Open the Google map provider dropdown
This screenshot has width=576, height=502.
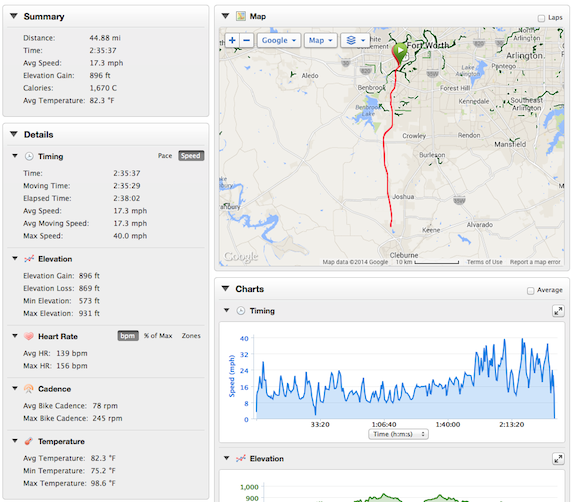tap(279, 40)
